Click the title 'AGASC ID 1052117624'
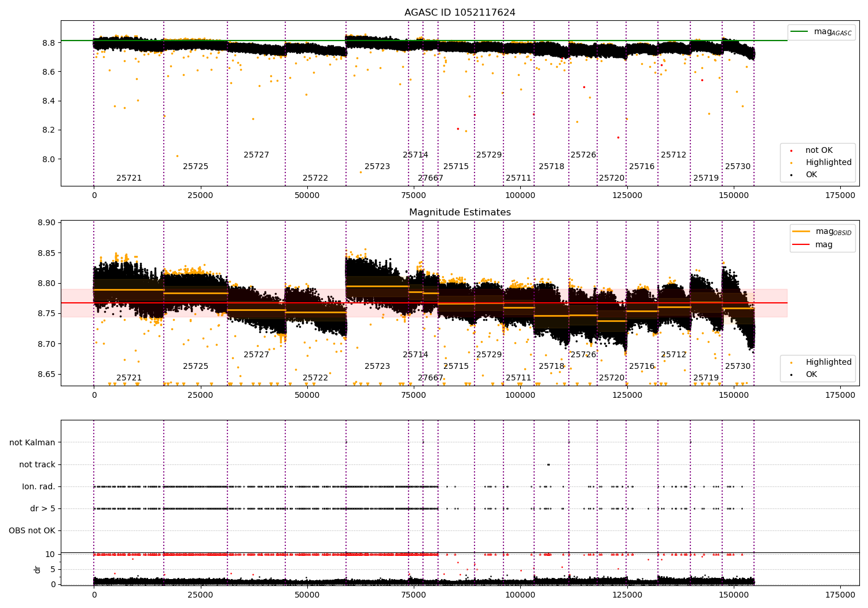Image resolution: width=868 pixels, height=608 pixels. 459,13
